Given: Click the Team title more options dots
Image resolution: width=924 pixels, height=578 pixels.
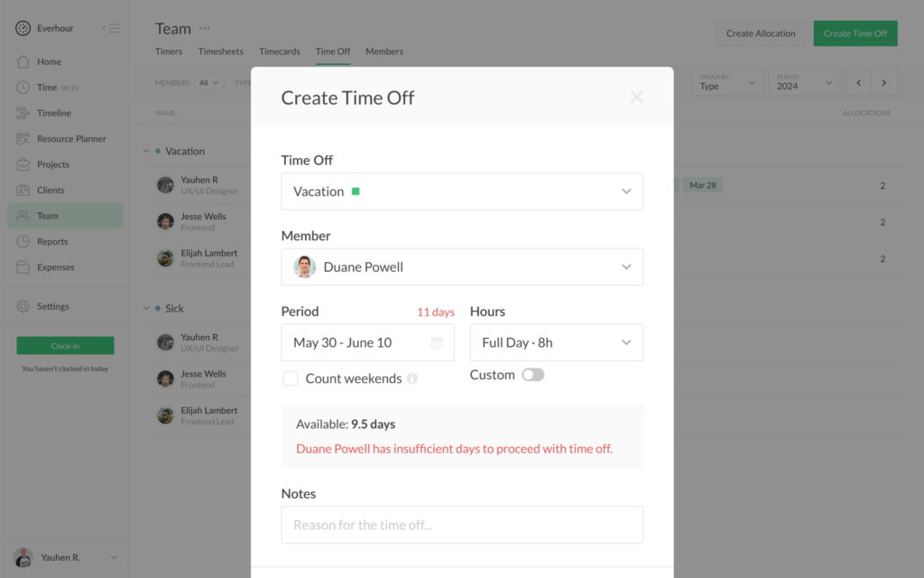Looking at the screenshot, I should coord(205,28).
